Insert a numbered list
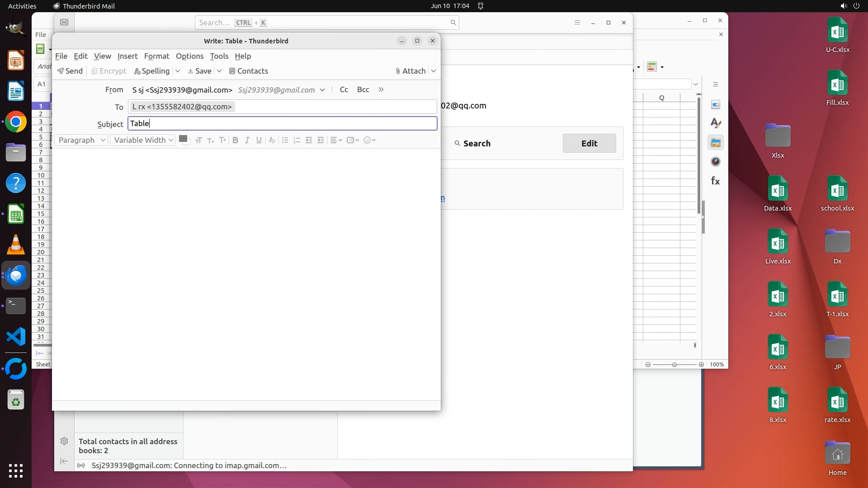Screen dimensions: 868x488 point(297,140)
